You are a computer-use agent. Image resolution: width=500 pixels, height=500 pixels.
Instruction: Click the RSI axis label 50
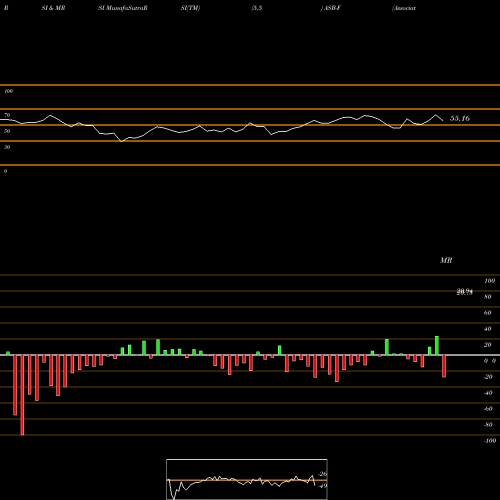pyautogui.click(x=7, y=131)
